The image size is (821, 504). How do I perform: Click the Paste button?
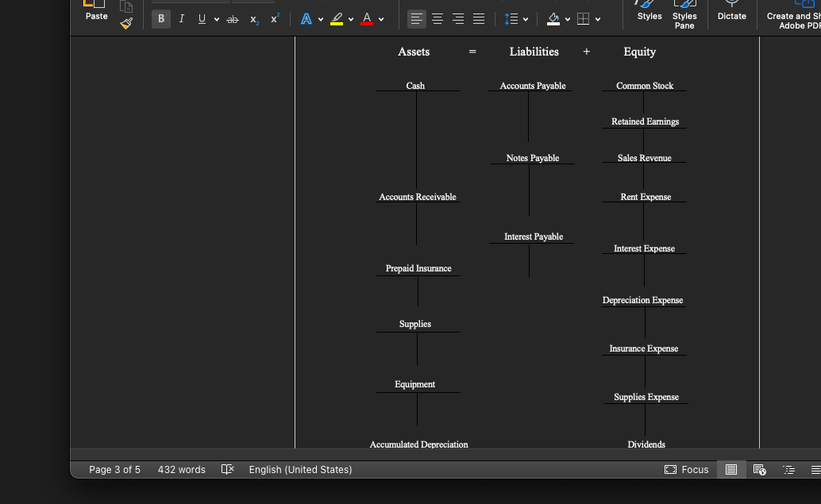[x=96, y=10]
